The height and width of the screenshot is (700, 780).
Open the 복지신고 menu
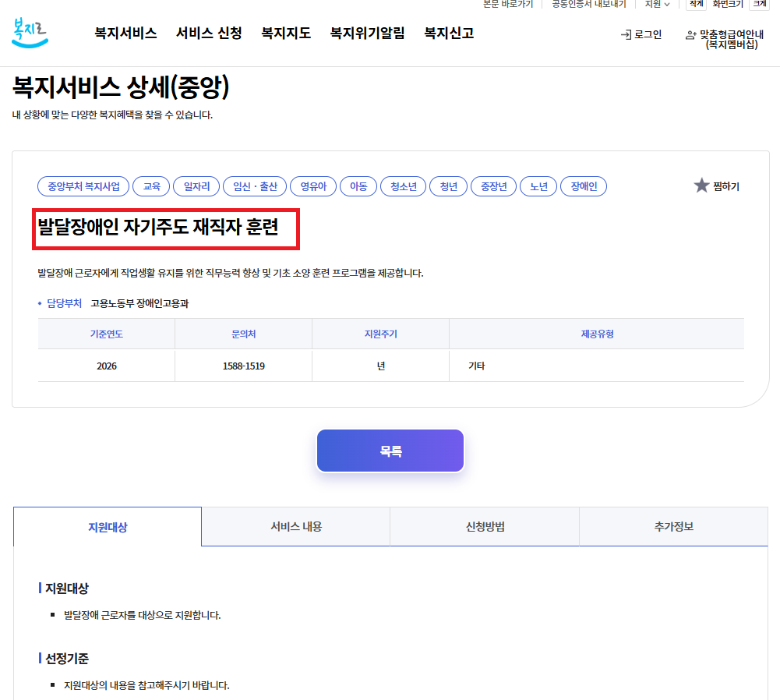click(449, 33)
